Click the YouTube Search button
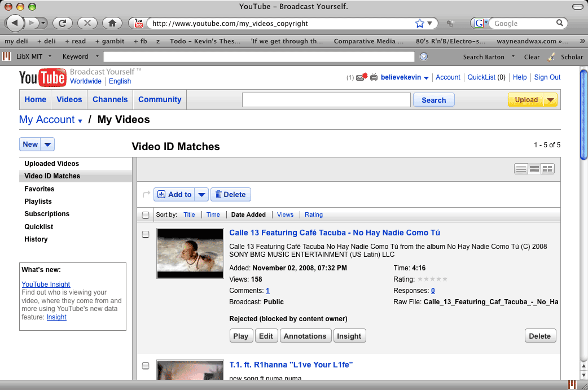588x390 pixels. (x=434, y=100)
